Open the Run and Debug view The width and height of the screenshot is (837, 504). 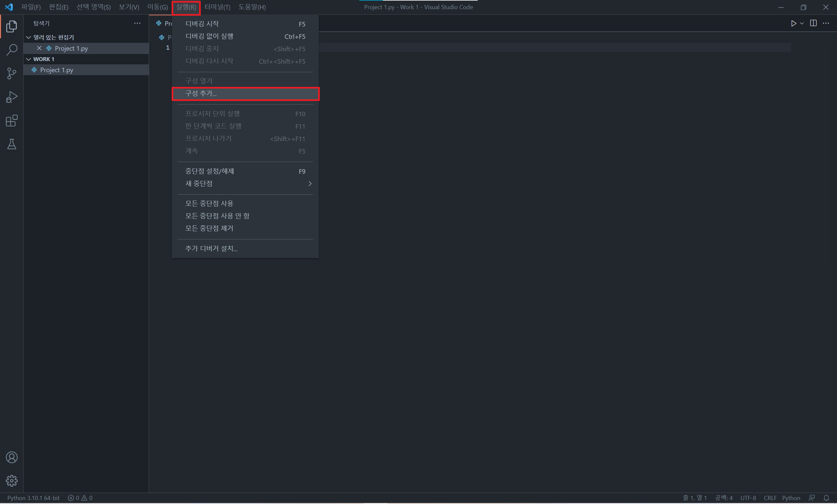11,97
